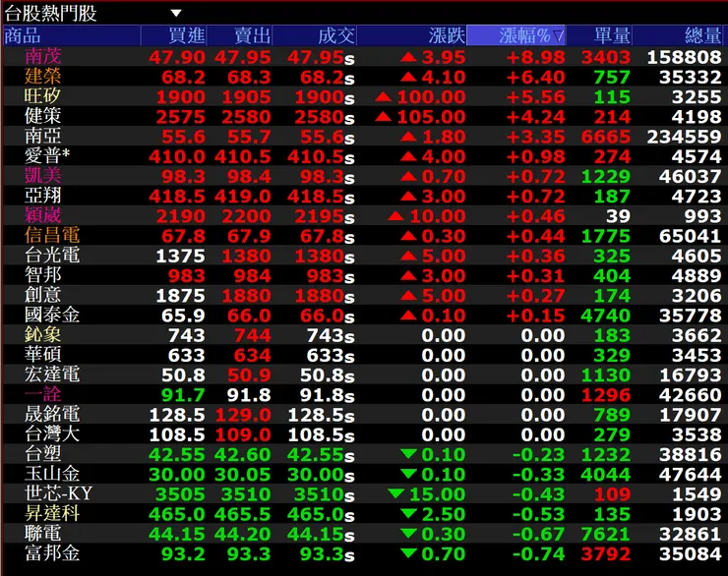The image size is (728, 576).
Task: Select the 華碩 stock name
Action: [42, 355]
